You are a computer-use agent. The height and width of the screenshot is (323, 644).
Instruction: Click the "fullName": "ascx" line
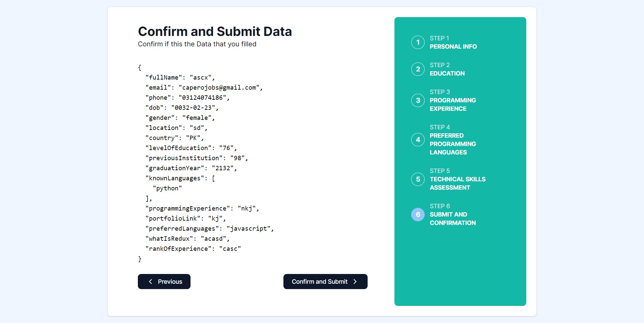coord(180,78)
